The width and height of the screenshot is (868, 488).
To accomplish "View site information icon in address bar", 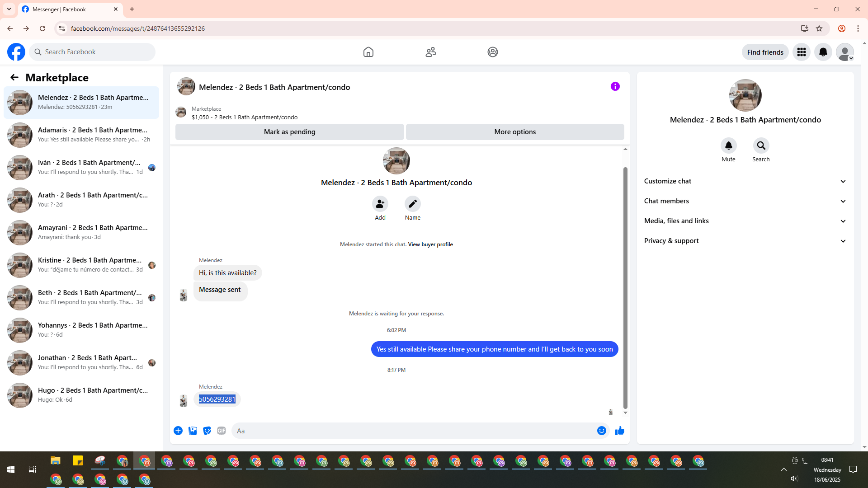I will [62, 28].
